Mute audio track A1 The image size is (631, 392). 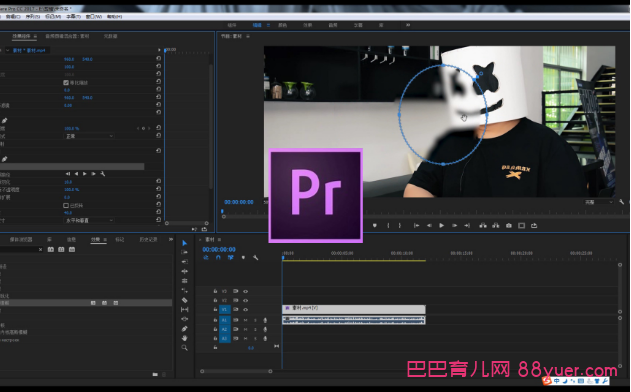pos(245,320)
